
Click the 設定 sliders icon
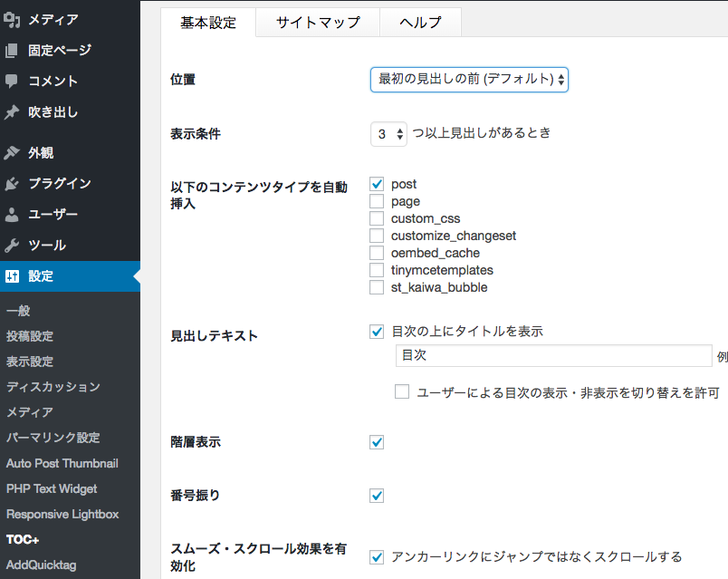pyautogui.click(x=12, y=276)
